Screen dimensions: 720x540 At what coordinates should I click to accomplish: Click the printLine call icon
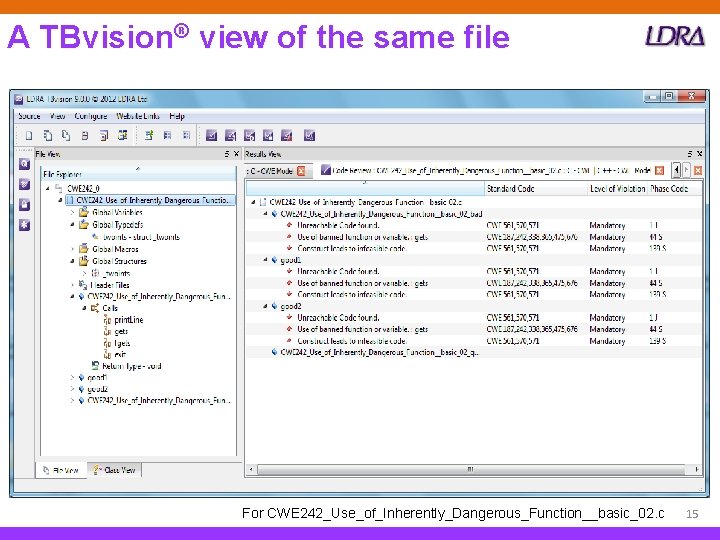(x=107, y=320)
